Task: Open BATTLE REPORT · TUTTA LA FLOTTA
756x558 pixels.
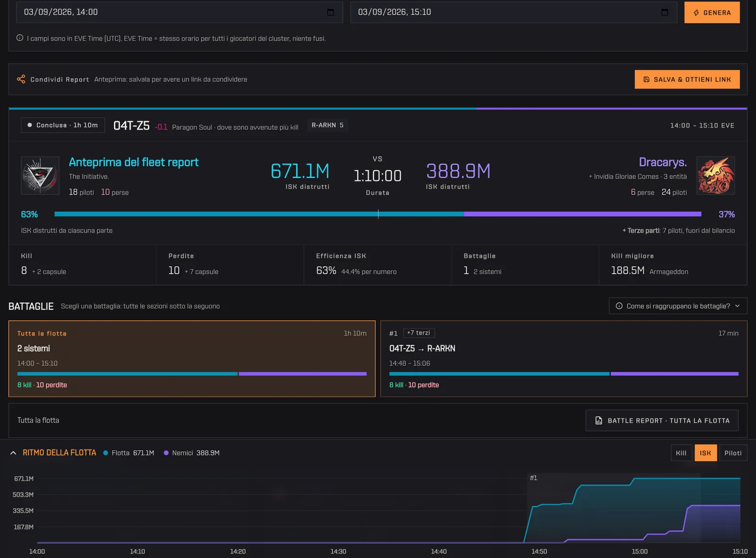Action: click(662, 421)
